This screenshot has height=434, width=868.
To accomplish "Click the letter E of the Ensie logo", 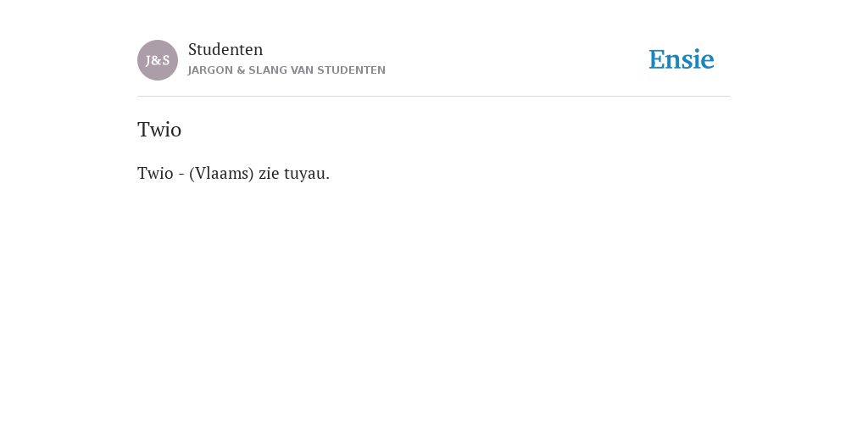I will tap(657, 59).
